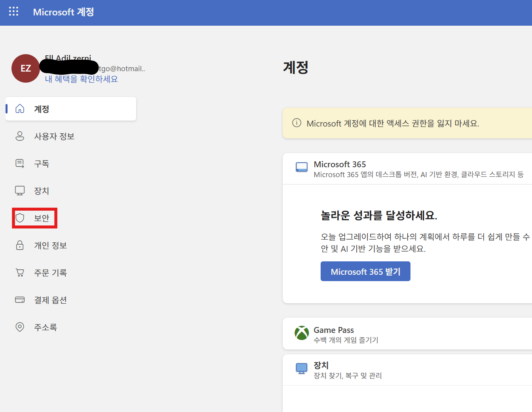This screenshot has width=532, height=412.
Task: Click the info icon in yellow banner
Action: [x=296, y=123]
